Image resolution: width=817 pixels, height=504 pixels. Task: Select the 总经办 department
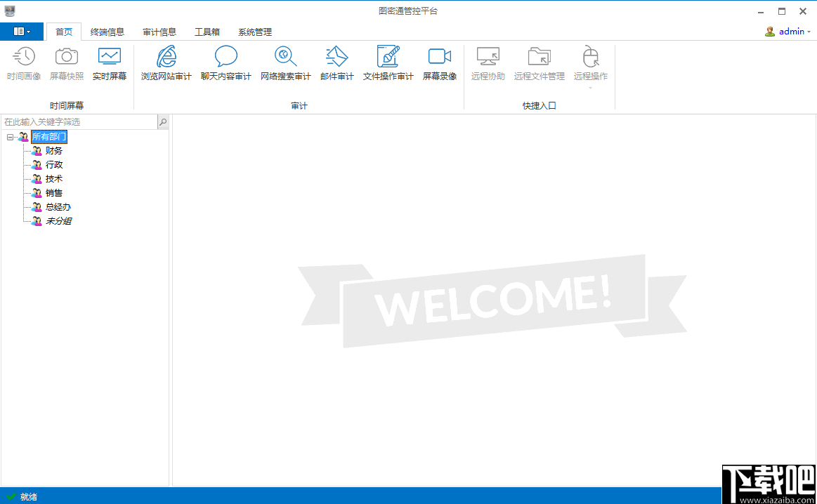click(x=58, y=207)
